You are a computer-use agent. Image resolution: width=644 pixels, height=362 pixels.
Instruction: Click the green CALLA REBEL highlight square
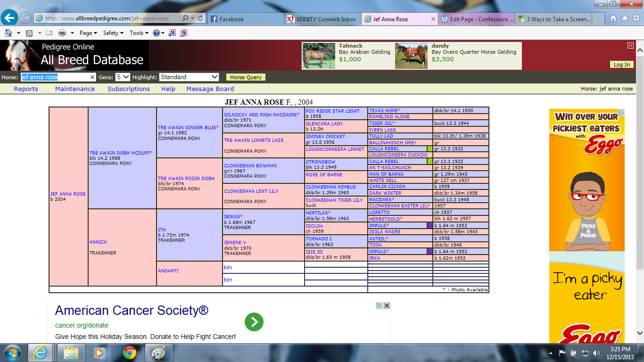tap(429, 148)
